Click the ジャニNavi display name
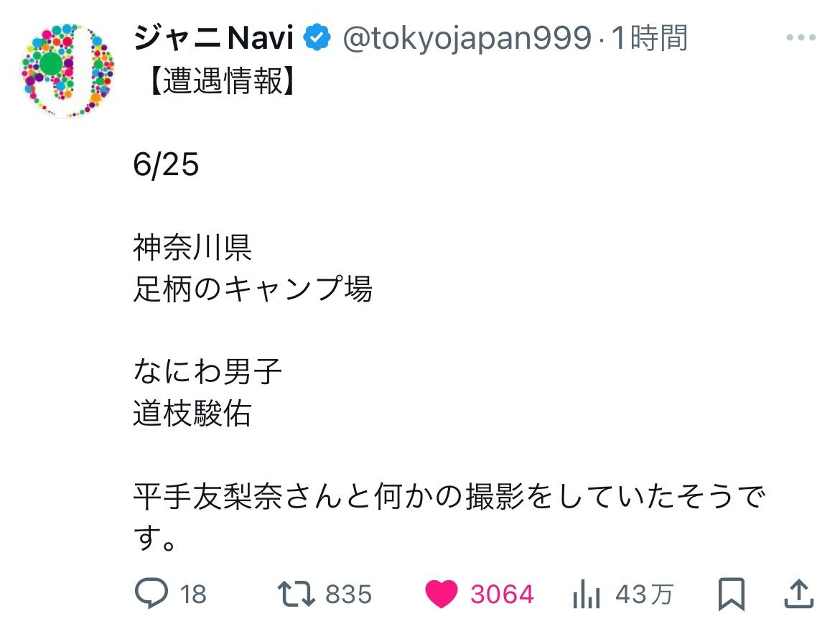This screenshot has height=639, width=840. [214, 39]
